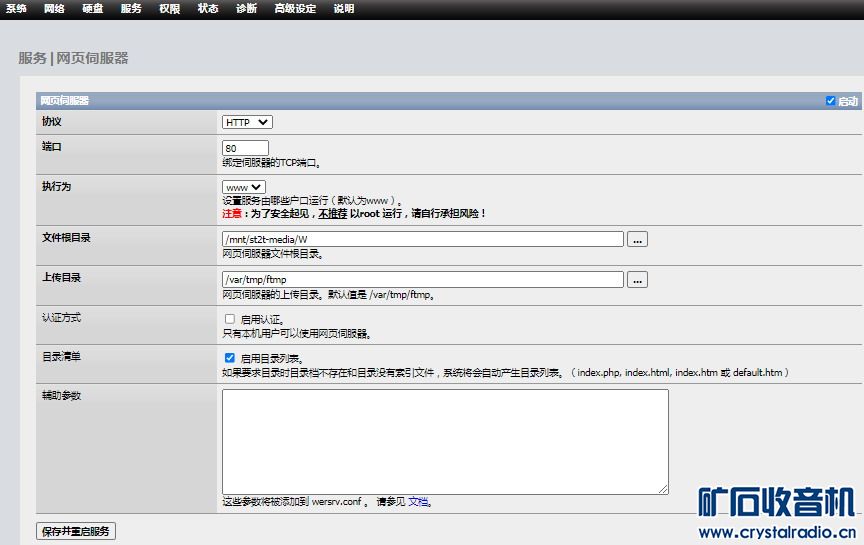The image size is (864, 545).
Task: Open the 诊断 menu
Action: pyautogui.click(x=246, y=8)
